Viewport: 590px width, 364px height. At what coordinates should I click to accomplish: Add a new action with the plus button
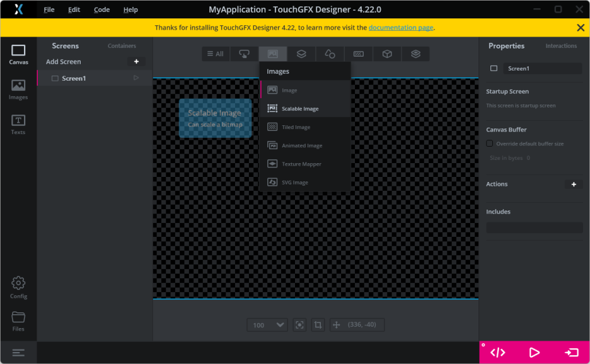click(574, 184)
